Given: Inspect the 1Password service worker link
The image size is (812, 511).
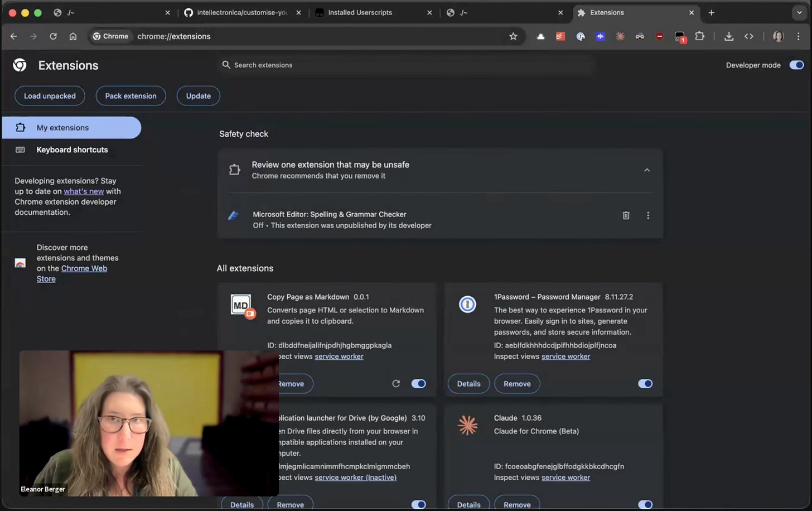Looking at the screenshot, I should click(x=565, y=356).
